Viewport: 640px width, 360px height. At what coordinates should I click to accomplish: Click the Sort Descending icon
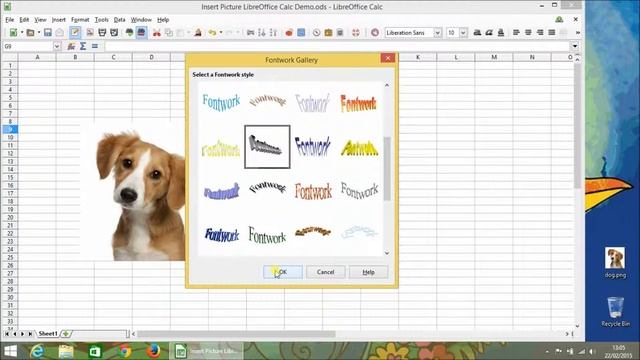[x=273, y=33]
